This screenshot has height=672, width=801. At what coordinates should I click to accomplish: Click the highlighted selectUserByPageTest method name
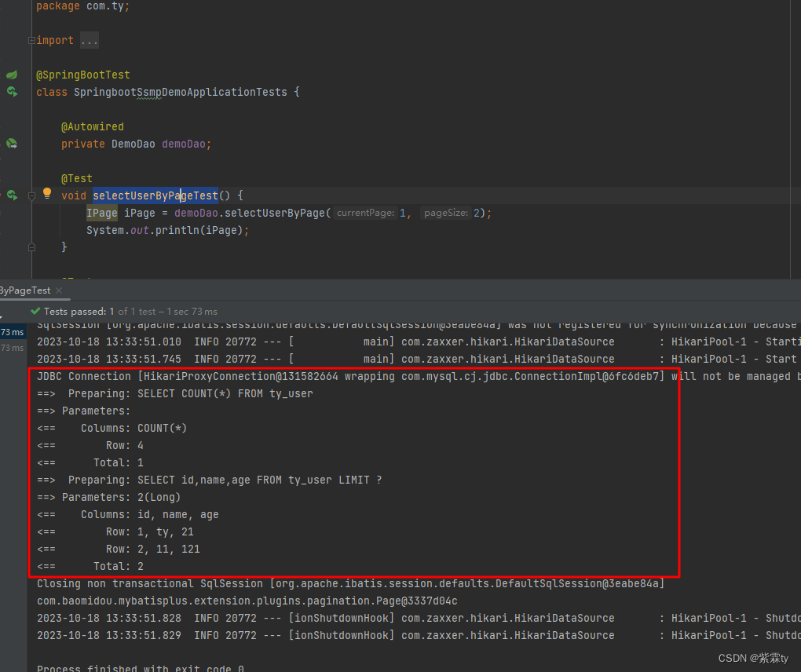click(x=155, y=195)
